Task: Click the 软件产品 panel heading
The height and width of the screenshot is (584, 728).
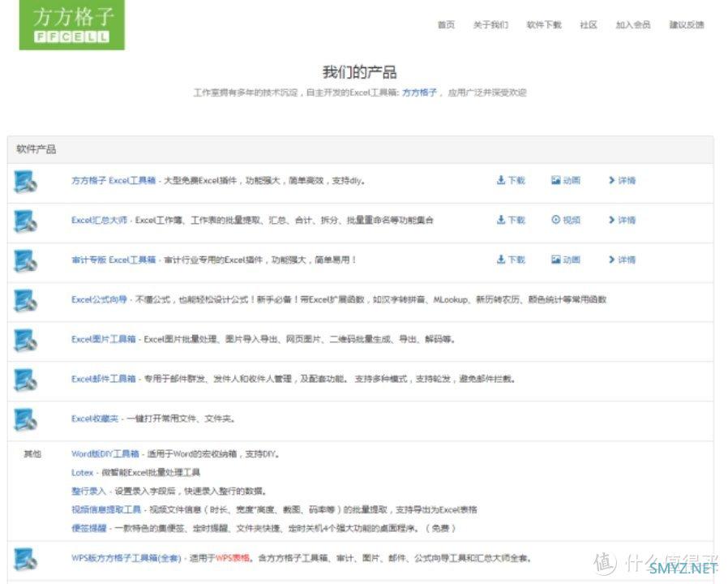Action: (36, 149)
